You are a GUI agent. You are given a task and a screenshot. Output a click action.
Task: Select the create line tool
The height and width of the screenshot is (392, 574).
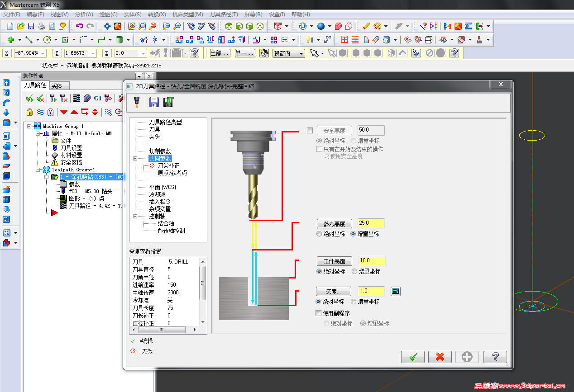(29, 40)
